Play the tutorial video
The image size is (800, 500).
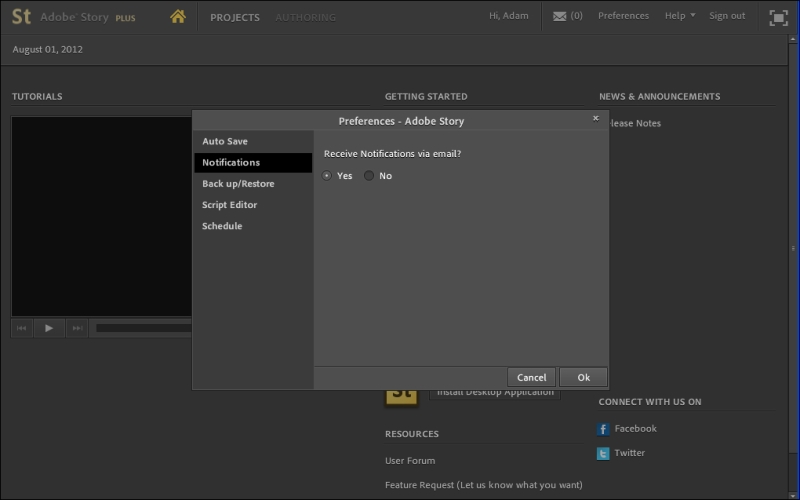coord(49,328)
